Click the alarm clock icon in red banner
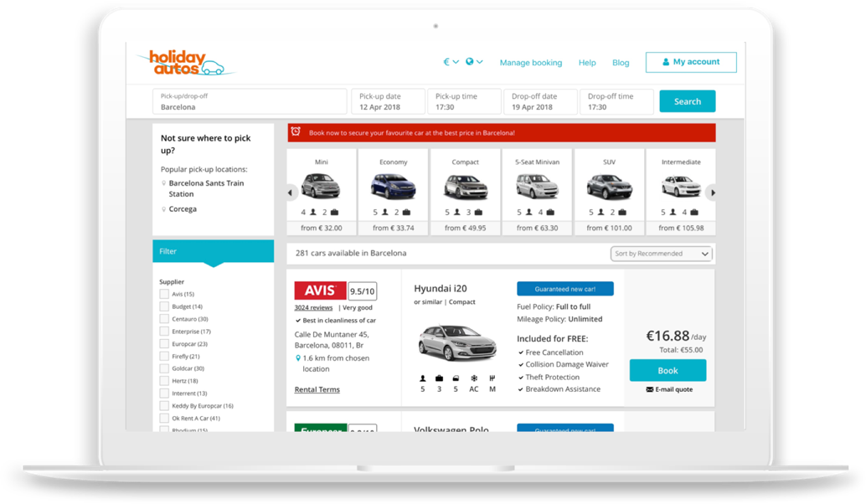Screen dimensions: 866x504 [296, 132]
